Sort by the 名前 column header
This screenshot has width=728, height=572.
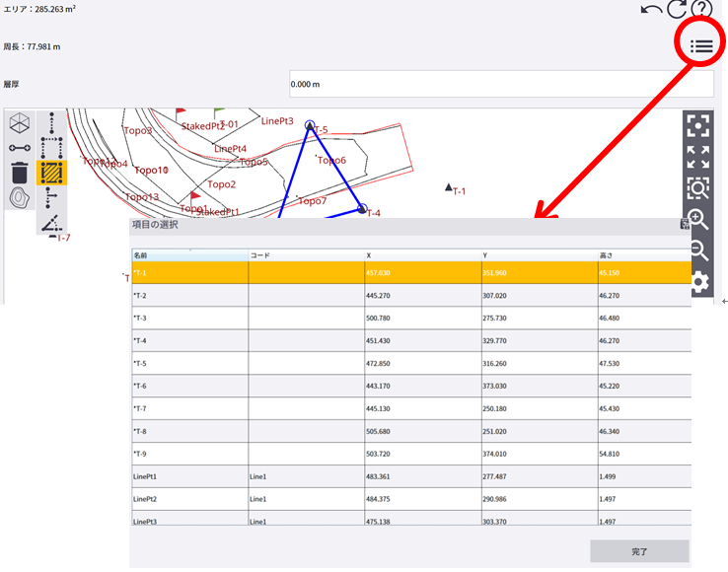pos(189,254)
